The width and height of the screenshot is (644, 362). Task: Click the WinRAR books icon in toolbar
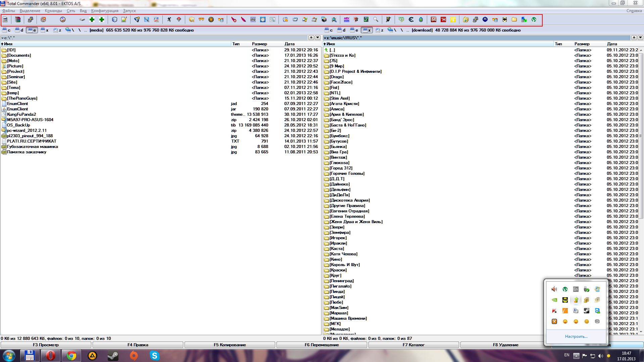(18, 19)
